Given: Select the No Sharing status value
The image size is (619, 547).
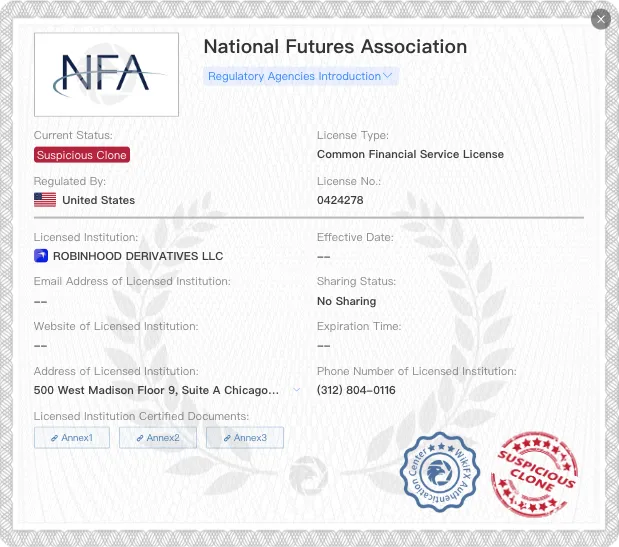Looking at the screenshot, I should click(346, 302).
